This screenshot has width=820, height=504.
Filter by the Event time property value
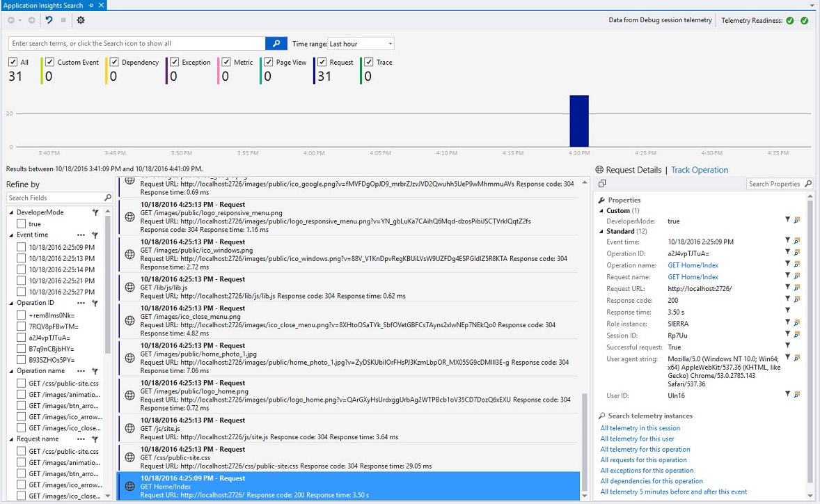[787, 240]
